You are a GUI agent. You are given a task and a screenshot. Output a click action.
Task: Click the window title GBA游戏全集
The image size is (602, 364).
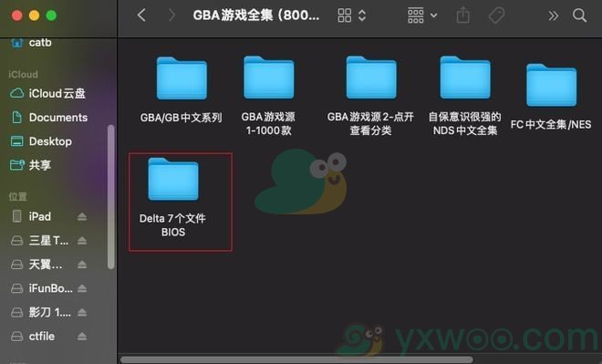pos(256,16)
